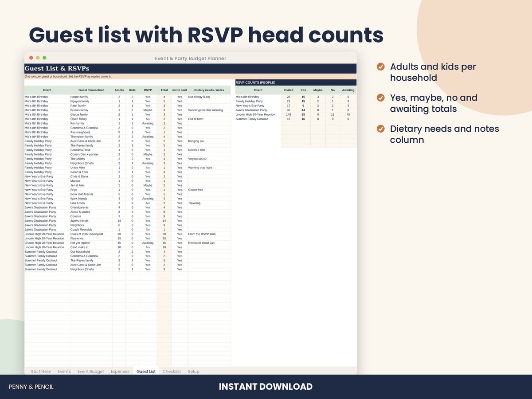This screenshot has width=532, height=399.
Task: Click the Bringing pie note
Action: (209, 141)
